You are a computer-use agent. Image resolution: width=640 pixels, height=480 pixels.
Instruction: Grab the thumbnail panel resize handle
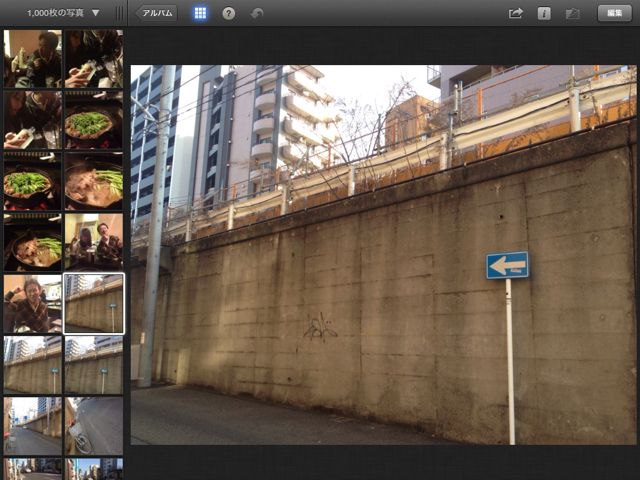coord(120,13)
